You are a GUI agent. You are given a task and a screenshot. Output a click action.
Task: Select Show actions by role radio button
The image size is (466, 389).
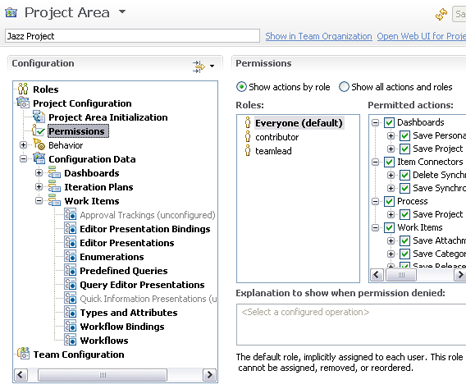241,87
